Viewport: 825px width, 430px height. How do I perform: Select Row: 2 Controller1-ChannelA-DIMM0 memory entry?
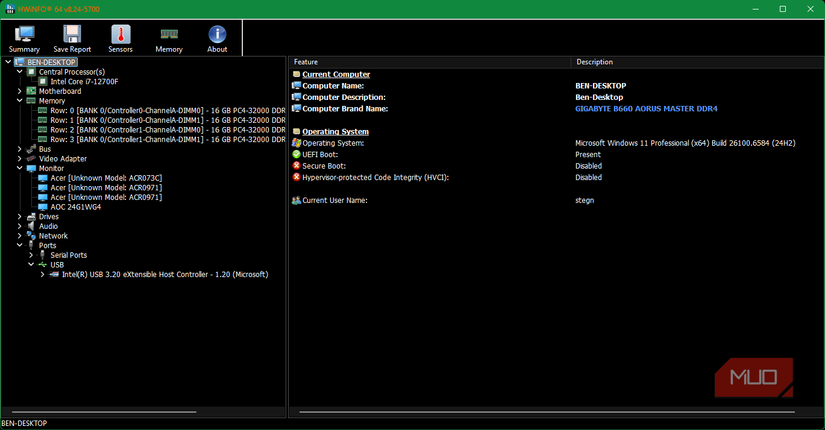pyautogui.click(x=167, y=129)
